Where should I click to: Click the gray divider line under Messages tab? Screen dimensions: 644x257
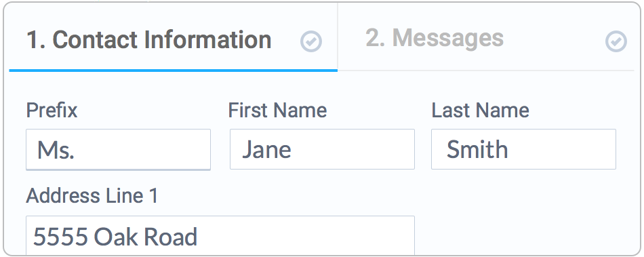(486, 71)
